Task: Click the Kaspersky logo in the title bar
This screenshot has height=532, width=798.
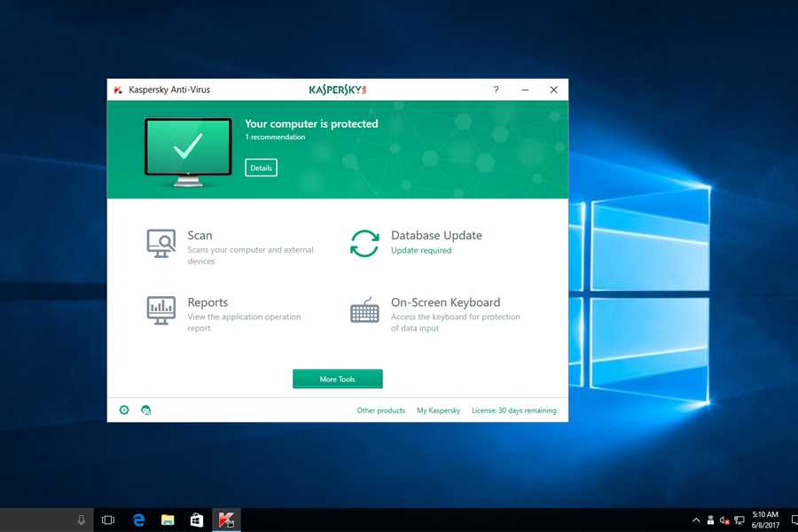Action: coord(338,90)
